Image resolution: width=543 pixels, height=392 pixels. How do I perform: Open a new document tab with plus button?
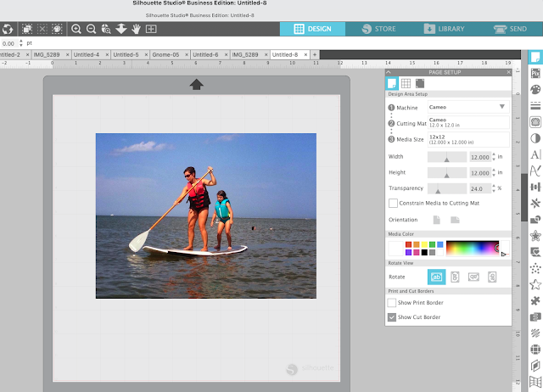tap(315, 54)
